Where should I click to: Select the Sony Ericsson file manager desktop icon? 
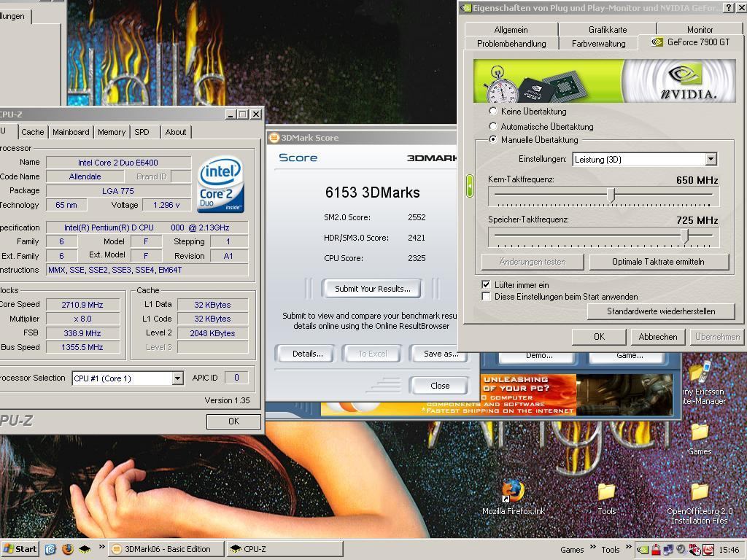[701, 384]
